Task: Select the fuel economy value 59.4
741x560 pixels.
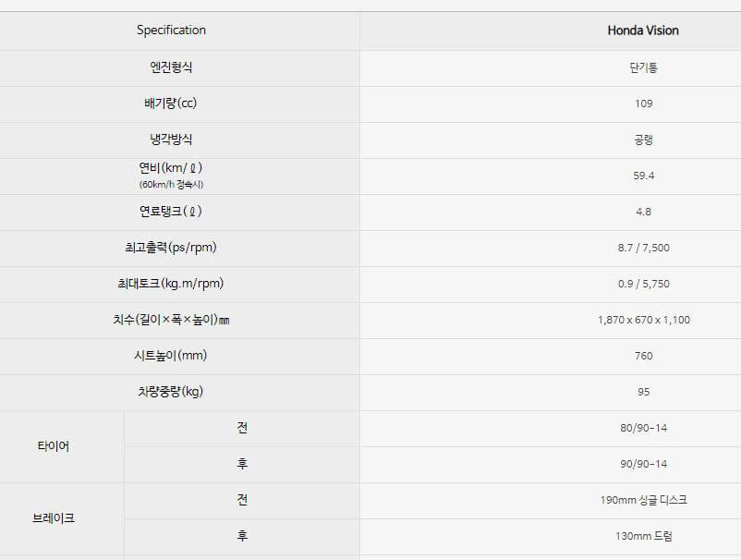Action: [643, 176]
